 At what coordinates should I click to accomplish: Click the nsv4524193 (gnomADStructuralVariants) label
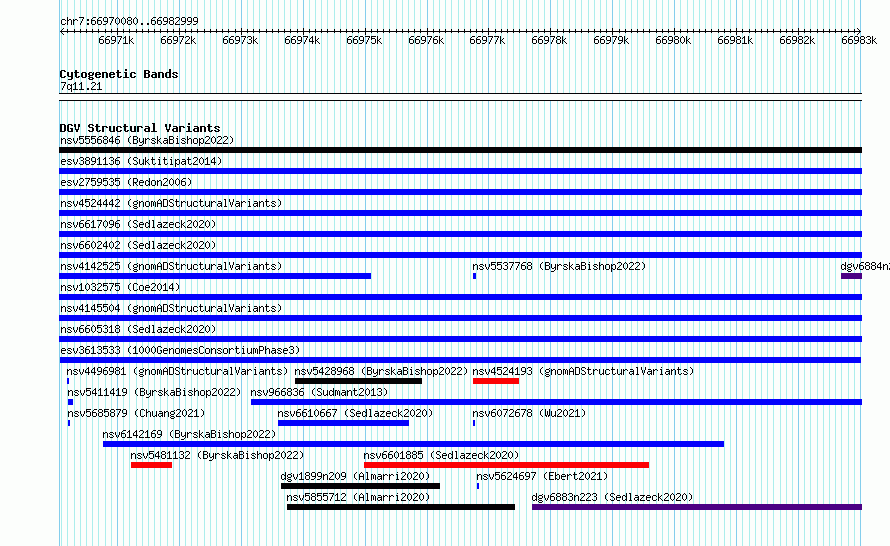[583, 371]
